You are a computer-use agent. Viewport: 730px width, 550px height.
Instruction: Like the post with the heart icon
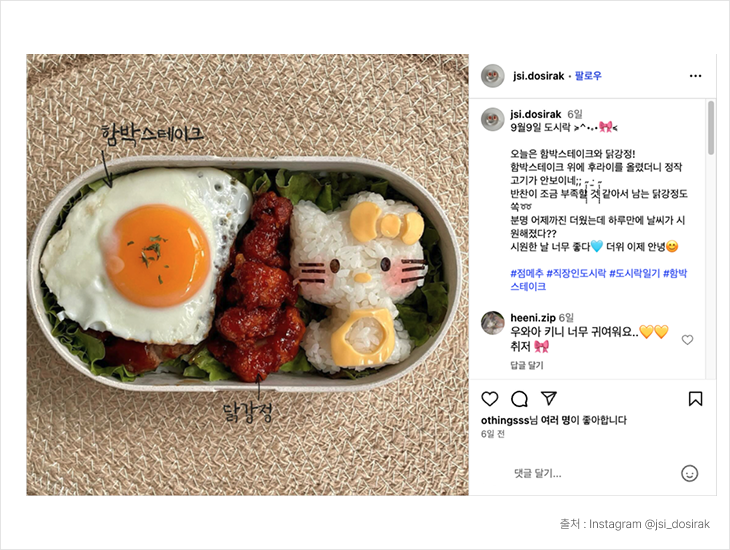(489, 399)
